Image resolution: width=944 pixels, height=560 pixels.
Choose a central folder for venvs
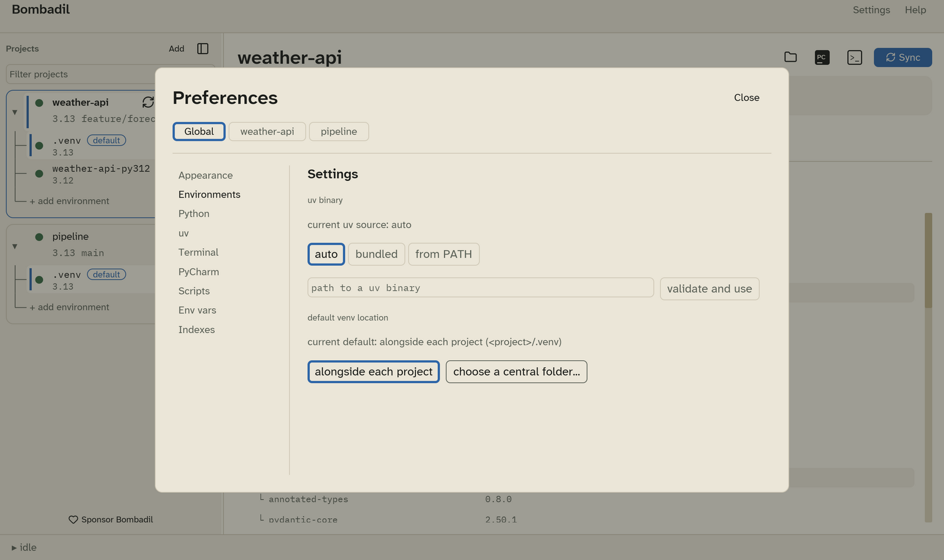[516, 371]
